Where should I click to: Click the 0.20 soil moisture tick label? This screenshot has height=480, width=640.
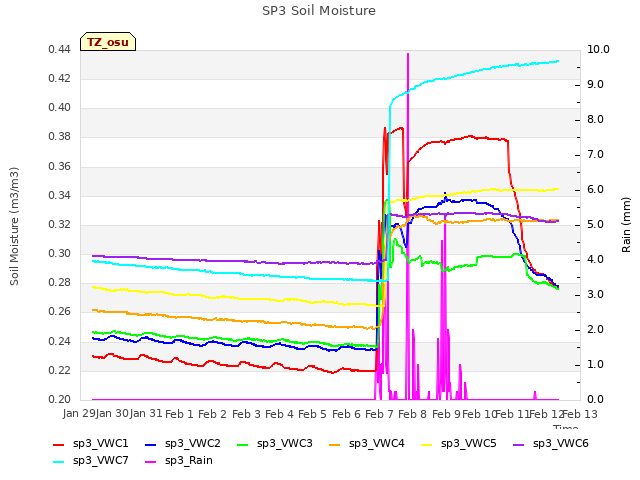[59, 400]
